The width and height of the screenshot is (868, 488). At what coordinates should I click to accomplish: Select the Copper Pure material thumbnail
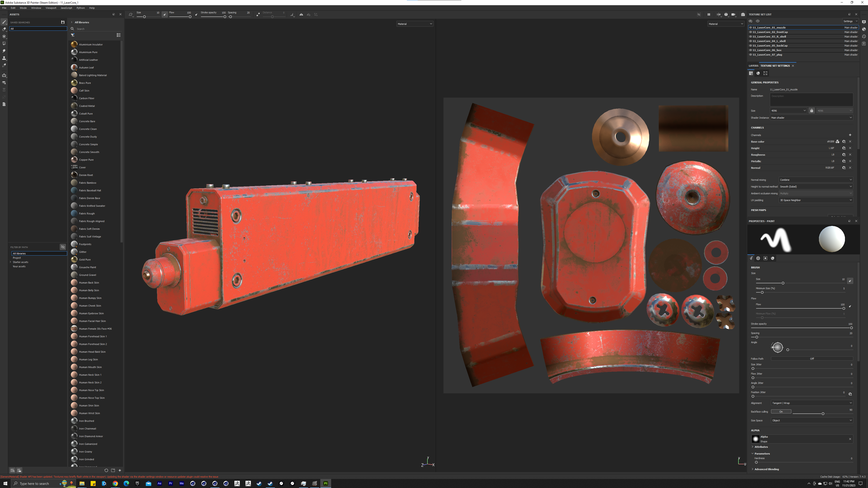[74, 160]
